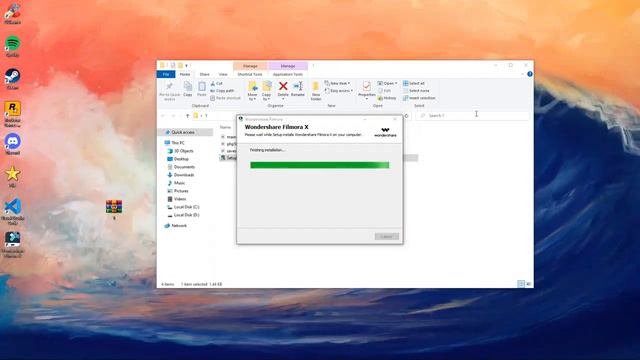Switch to the Home ribbon tab
The height and width of the screenshot is (360, 640).
click(x=185, y=74)
